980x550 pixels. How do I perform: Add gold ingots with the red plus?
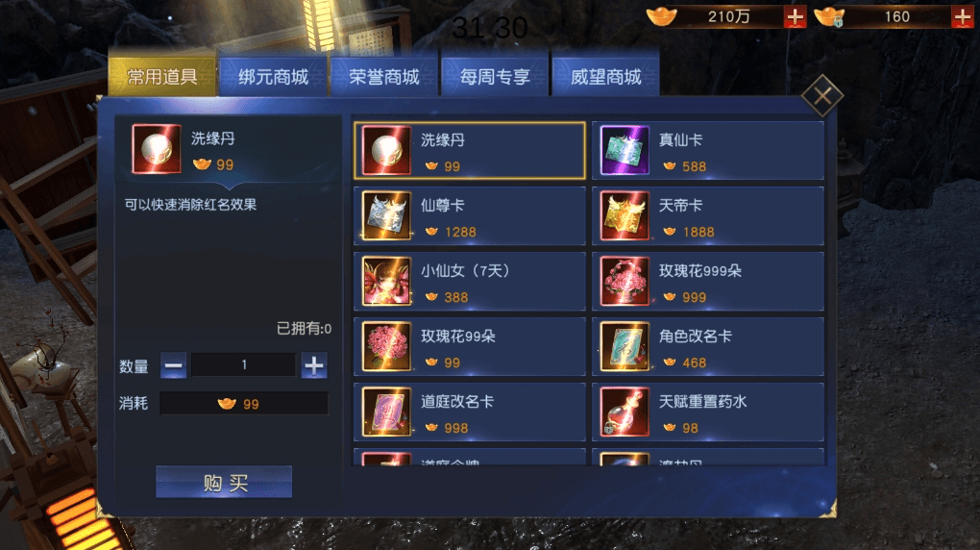[795, 17]
